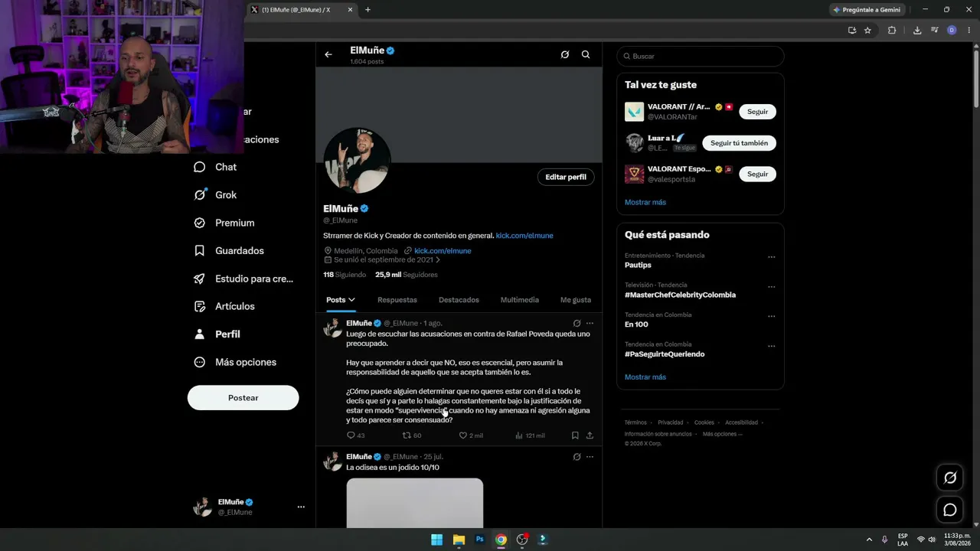
Task: Reply to the Rafael Poveda post
Action: coord(355,435)
